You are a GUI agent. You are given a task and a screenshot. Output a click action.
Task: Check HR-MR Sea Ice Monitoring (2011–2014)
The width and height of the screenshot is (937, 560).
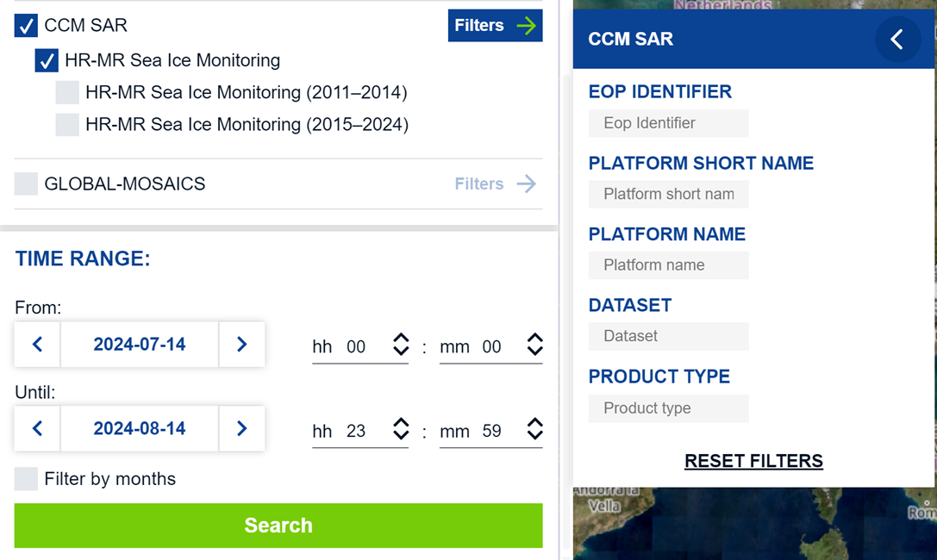point(67,93)
